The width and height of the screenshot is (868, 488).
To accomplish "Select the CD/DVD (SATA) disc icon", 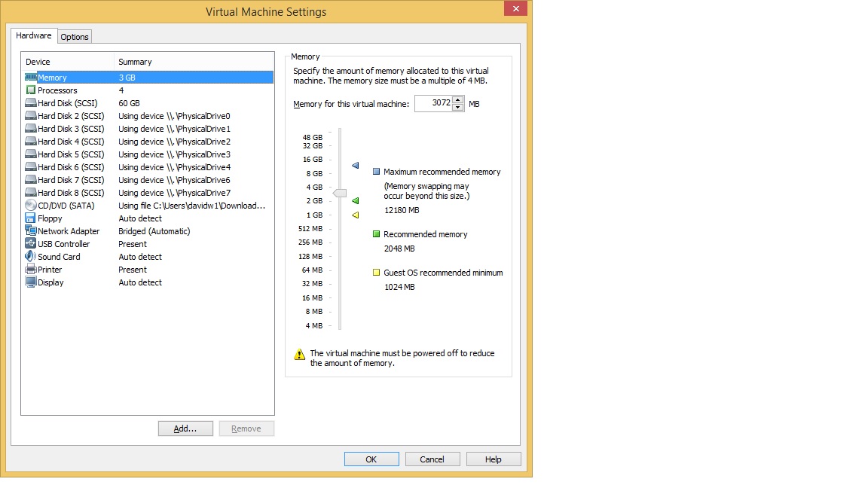I will (31, 206).
